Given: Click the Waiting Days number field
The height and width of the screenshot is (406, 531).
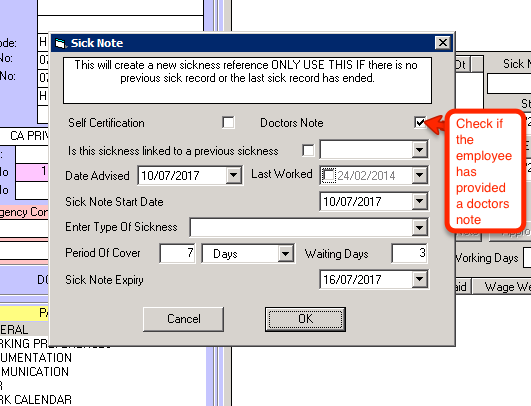Looking at the screenshot, I should point(409,253).
